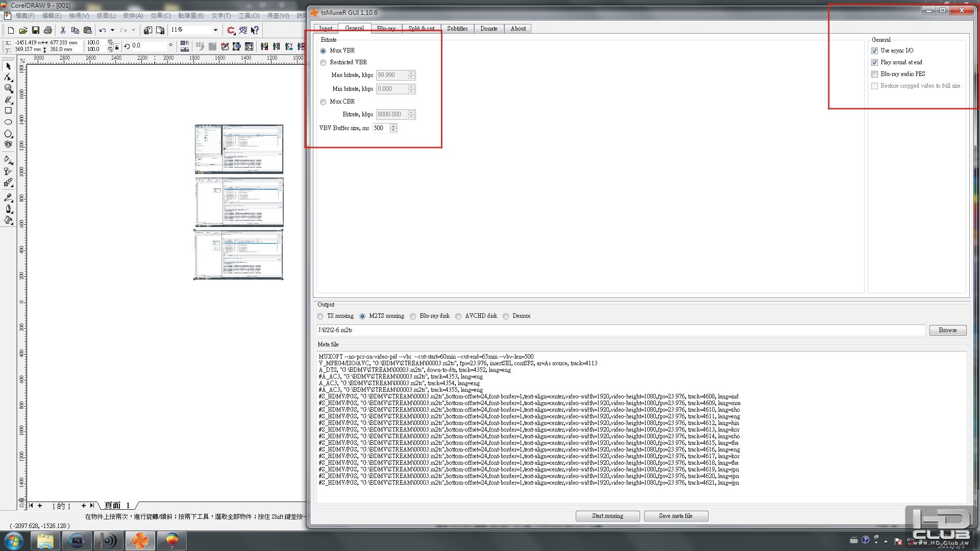Click the Save disk icon
Viewport: 980px width, 551px height.
coord(36,30)
